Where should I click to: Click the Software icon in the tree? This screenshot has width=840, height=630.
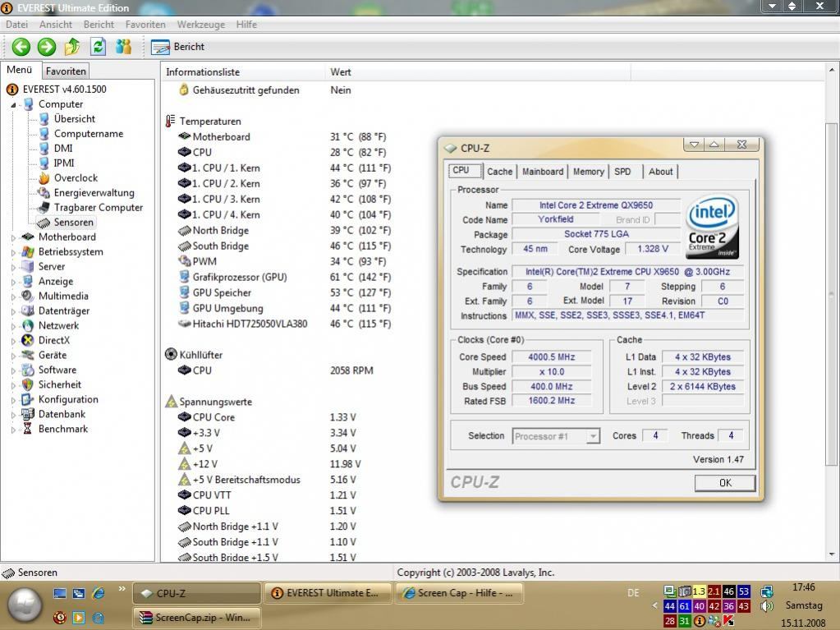coord(28,370)
